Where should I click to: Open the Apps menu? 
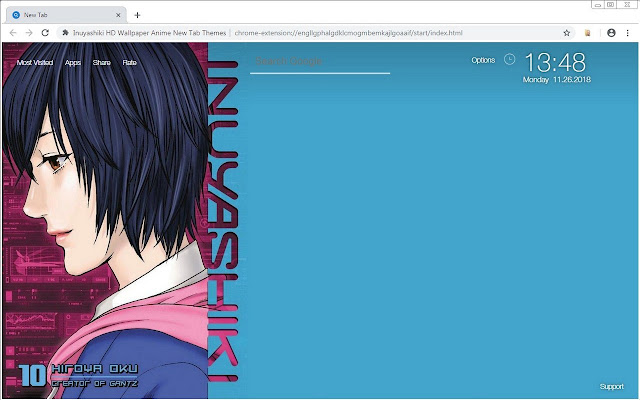tap(73, 62)
